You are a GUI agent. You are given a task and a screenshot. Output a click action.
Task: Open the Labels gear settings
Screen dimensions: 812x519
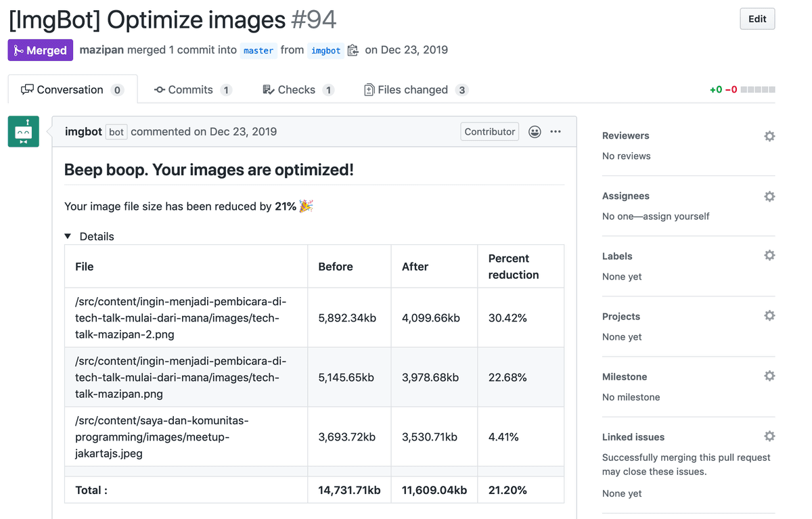[769, 256]
